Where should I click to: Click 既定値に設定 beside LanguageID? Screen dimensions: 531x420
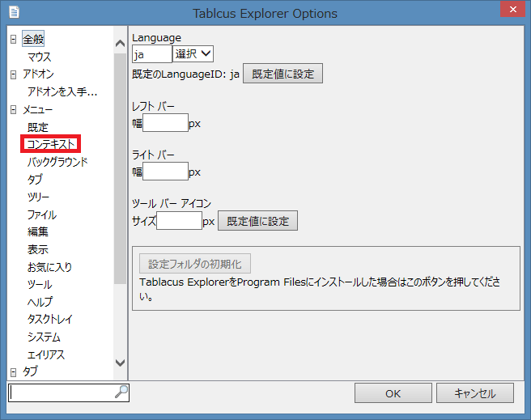pyautogui.click(x=282, y=74)
